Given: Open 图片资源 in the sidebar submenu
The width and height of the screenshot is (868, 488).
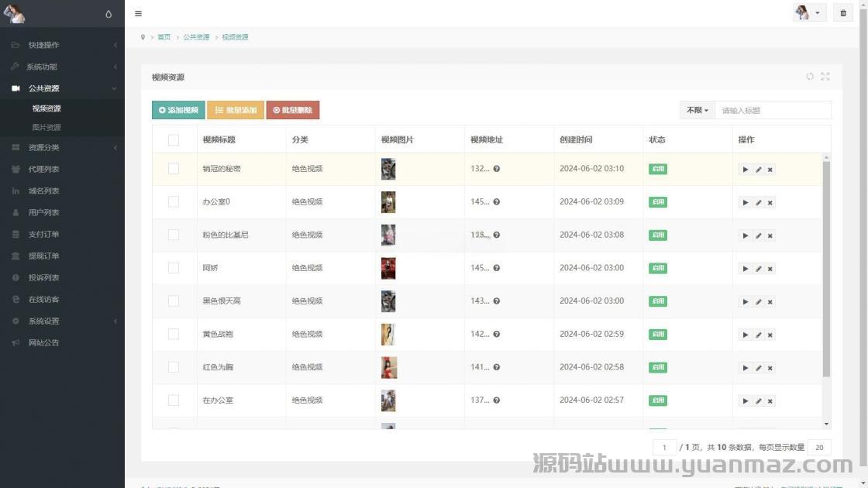Looking at the screenshot, I should click(46, 127).
